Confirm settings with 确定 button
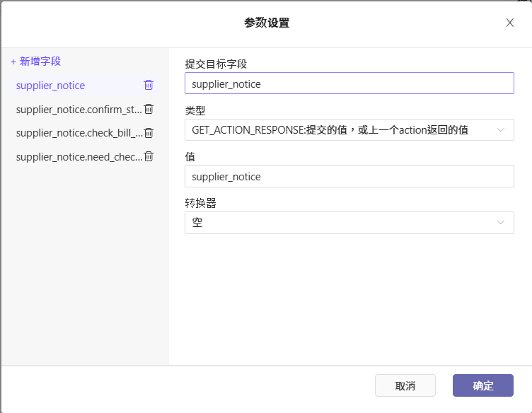The width and height of the screenshot is (532, 413). click(482, 385)
